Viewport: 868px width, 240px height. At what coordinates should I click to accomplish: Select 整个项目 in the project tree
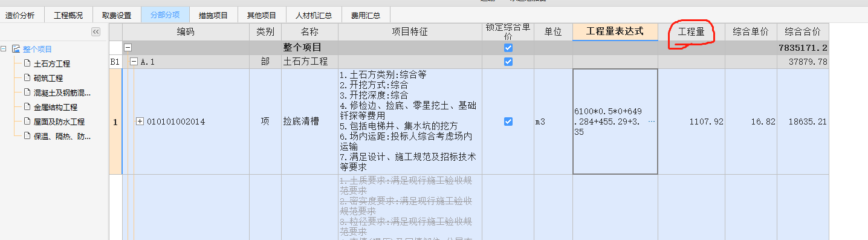[x=37, y=49]
